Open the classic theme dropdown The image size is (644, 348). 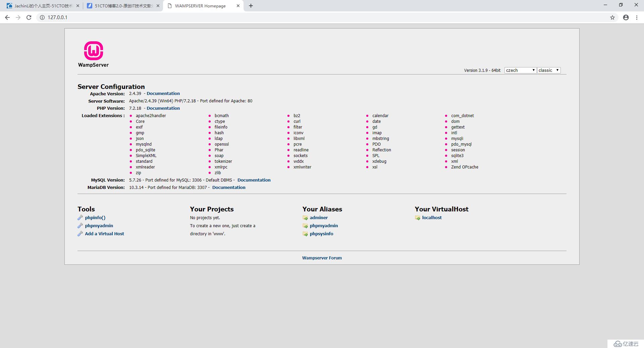[x=549, y=70]
